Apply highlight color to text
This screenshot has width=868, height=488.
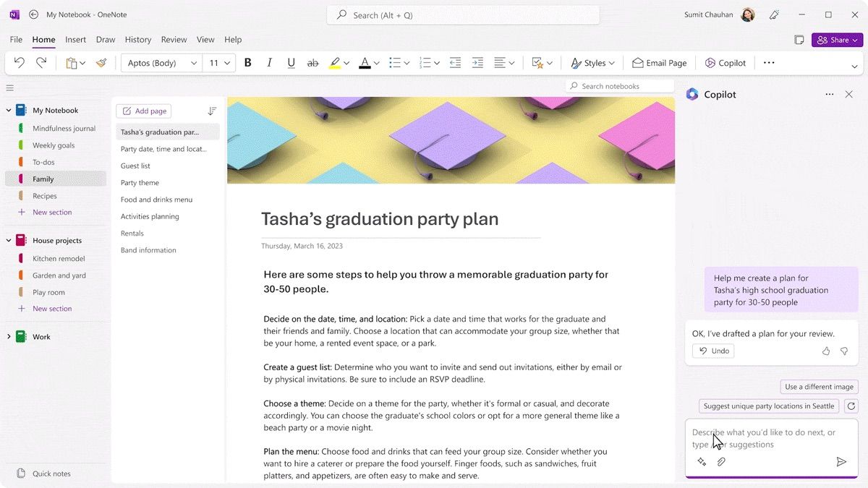[x=335, y=62]
